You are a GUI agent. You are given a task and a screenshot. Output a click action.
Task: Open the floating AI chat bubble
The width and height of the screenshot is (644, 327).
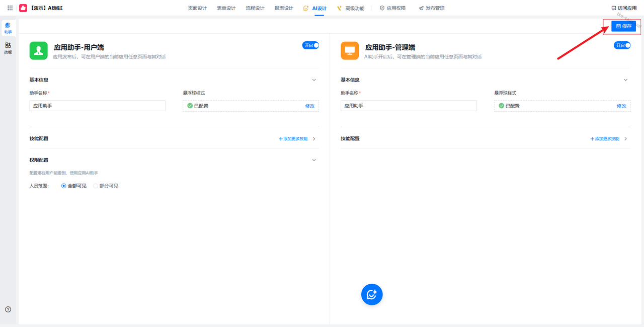[372, 295]
